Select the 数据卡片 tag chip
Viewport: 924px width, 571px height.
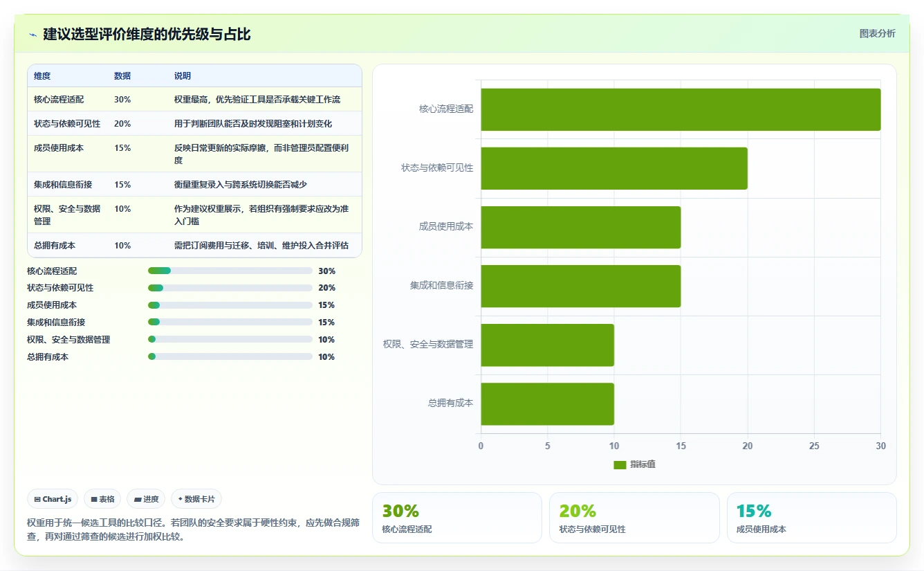point(196,499)
